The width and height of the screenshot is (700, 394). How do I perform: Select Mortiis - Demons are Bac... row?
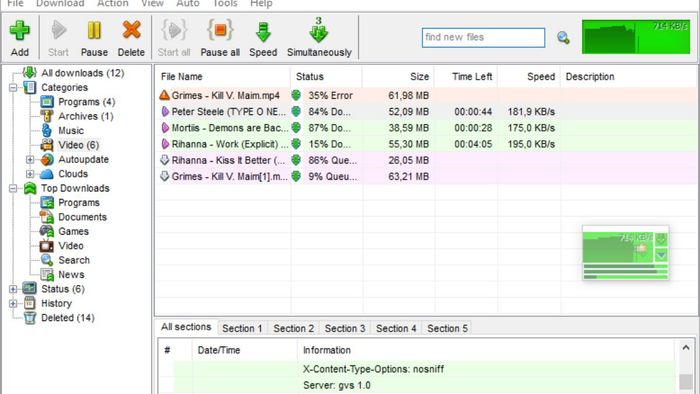[427, 128]
